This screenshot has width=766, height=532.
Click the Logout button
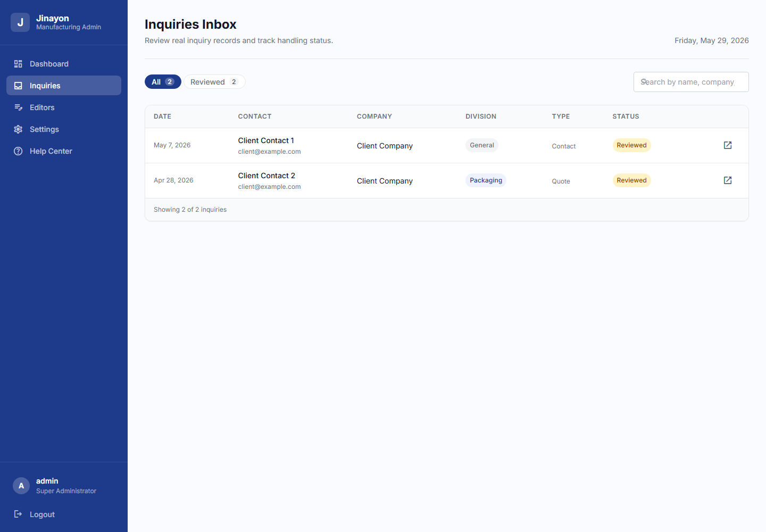coord(64,514)
